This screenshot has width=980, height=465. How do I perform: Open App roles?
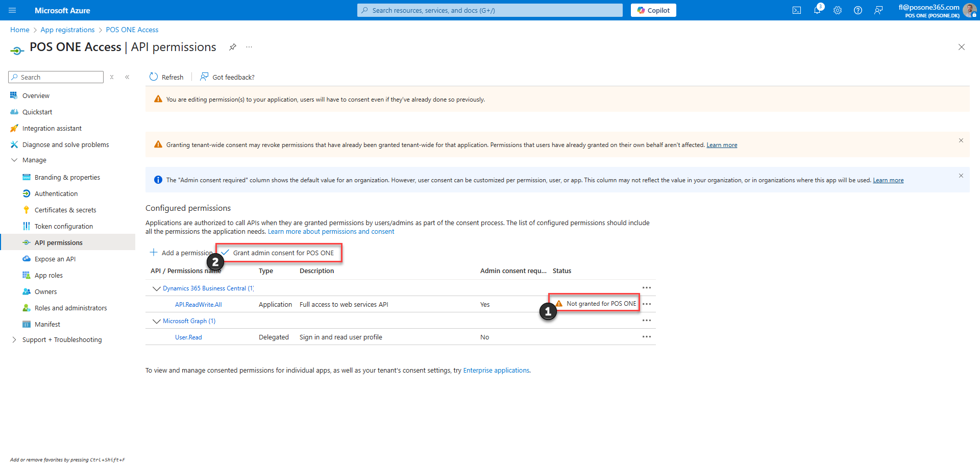point(48,275)
